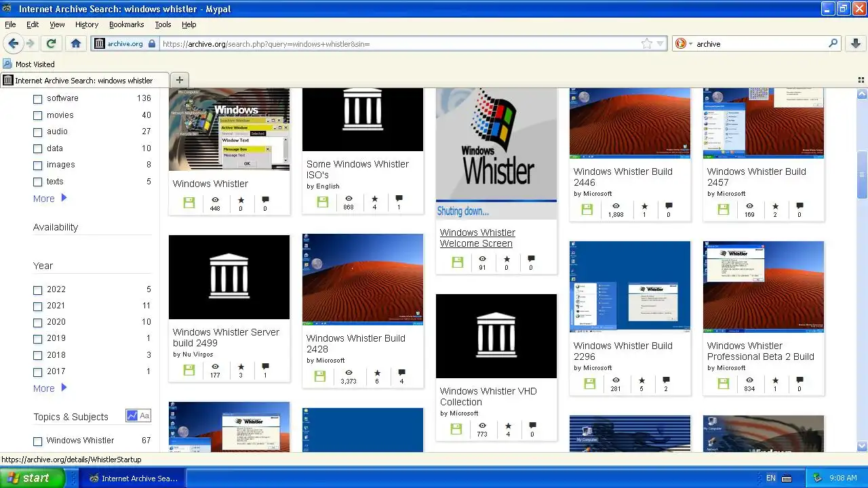Click the favorites star under Windows Whistler Build 2428
Viewport: 868px width, 488px height.
(x=377, y=373)
